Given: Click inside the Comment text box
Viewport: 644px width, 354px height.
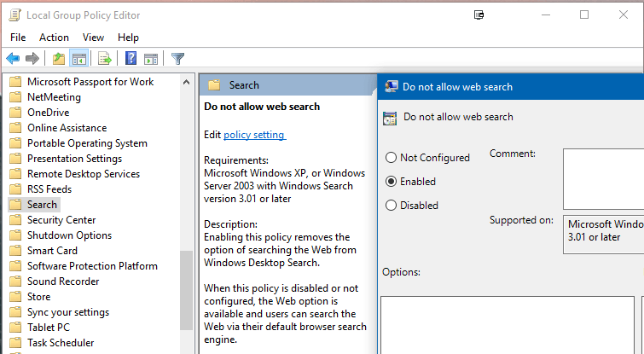Looking at the screenshot, I should coord(603,179).
